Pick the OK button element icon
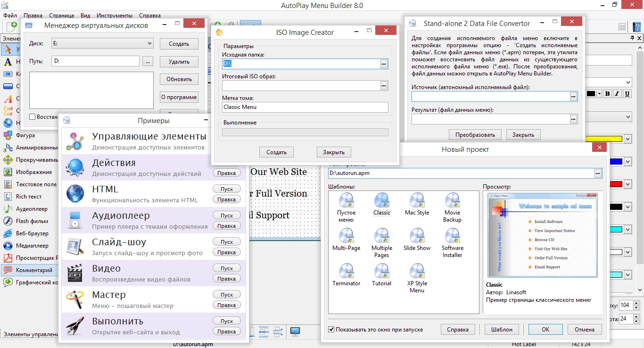 (x=8, y=74)
